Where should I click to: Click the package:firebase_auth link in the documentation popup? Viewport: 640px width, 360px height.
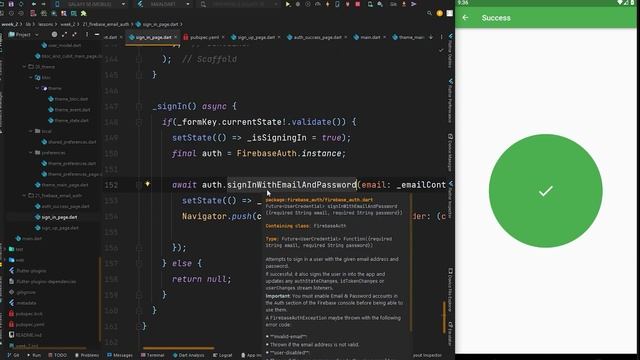(319, 200)
